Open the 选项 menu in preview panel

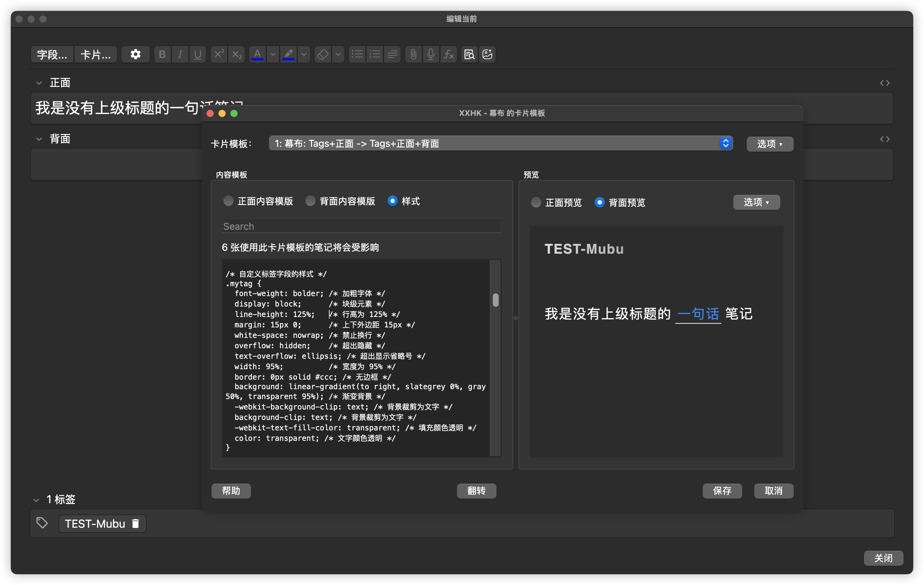tap(756, 202)
